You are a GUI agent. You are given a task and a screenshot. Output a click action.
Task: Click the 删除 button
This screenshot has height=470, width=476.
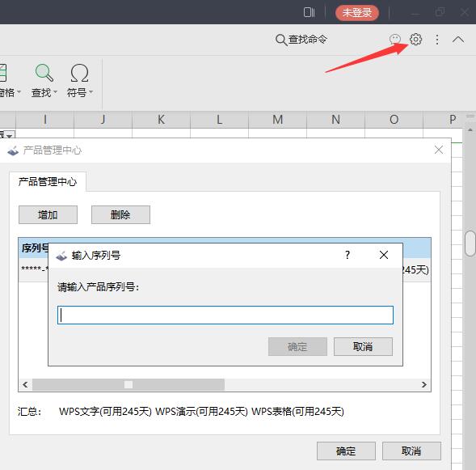120,215
